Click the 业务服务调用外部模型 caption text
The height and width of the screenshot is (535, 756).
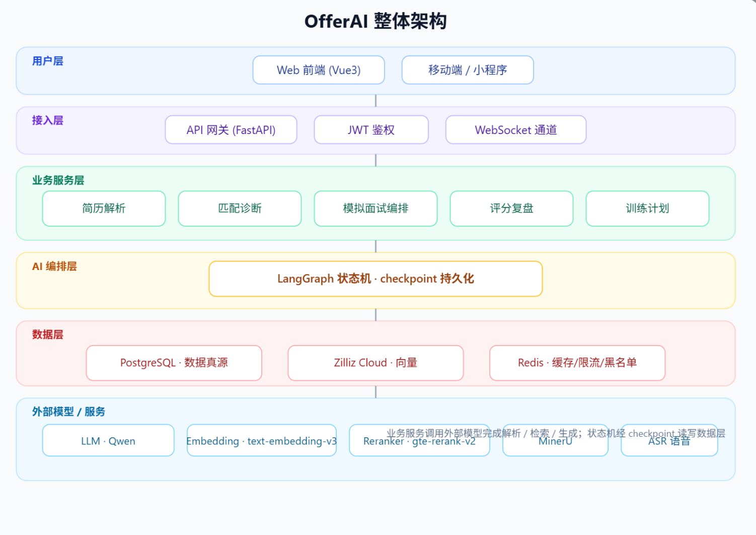tap(556, 433)
